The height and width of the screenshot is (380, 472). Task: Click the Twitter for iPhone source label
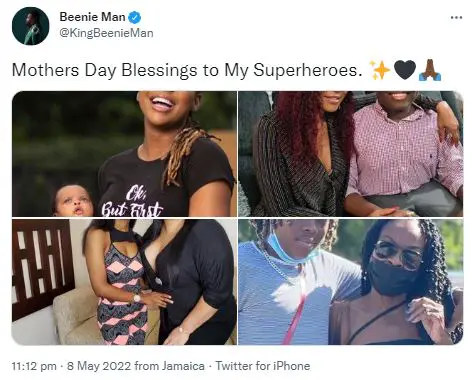[x=263, y=366]
